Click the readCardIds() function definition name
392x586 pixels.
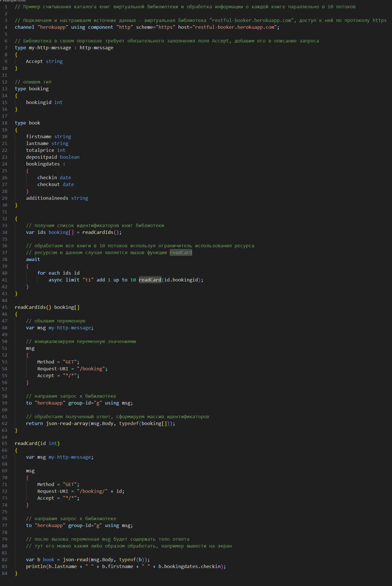coord(30,307)
